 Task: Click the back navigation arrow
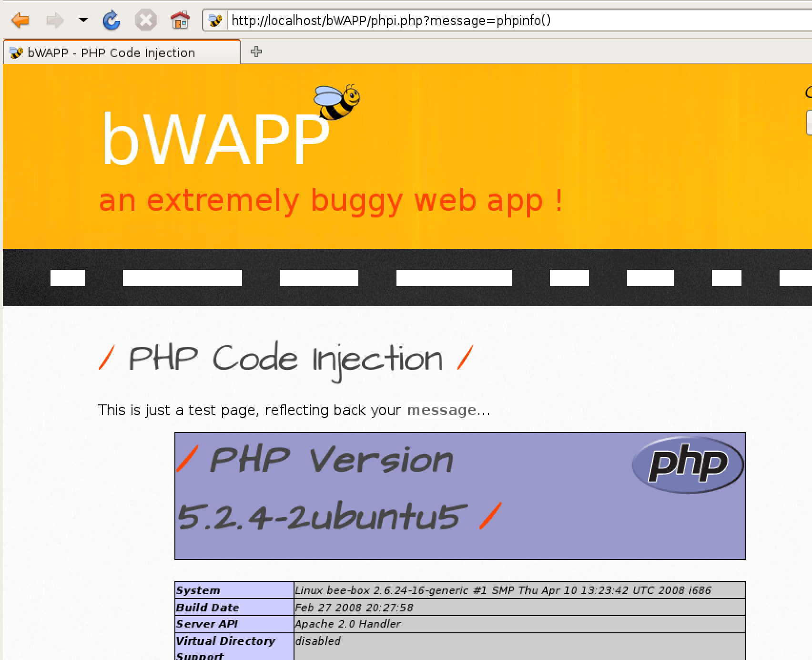tap(20, 20)
